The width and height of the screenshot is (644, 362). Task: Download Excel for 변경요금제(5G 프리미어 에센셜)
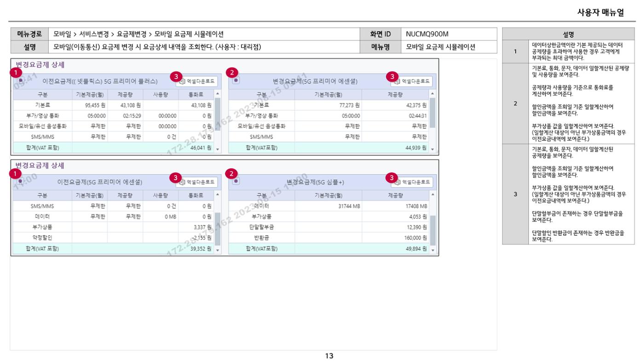(412, 81)
